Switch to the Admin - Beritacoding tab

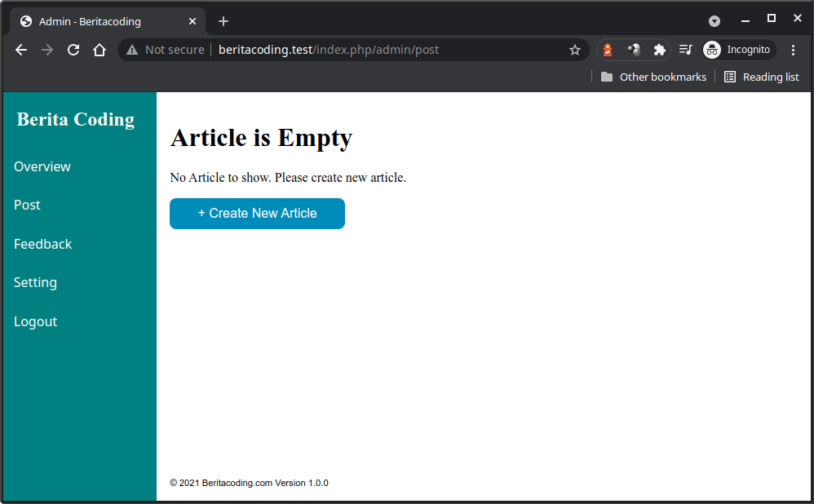(x=98, y=20)
